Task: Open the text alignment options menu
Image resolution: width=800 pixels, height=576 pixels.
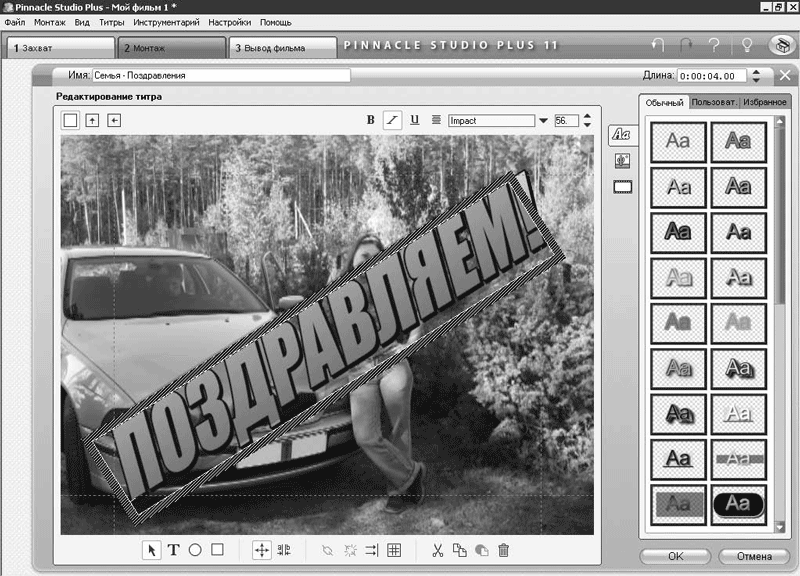Action: coord(436,120)
